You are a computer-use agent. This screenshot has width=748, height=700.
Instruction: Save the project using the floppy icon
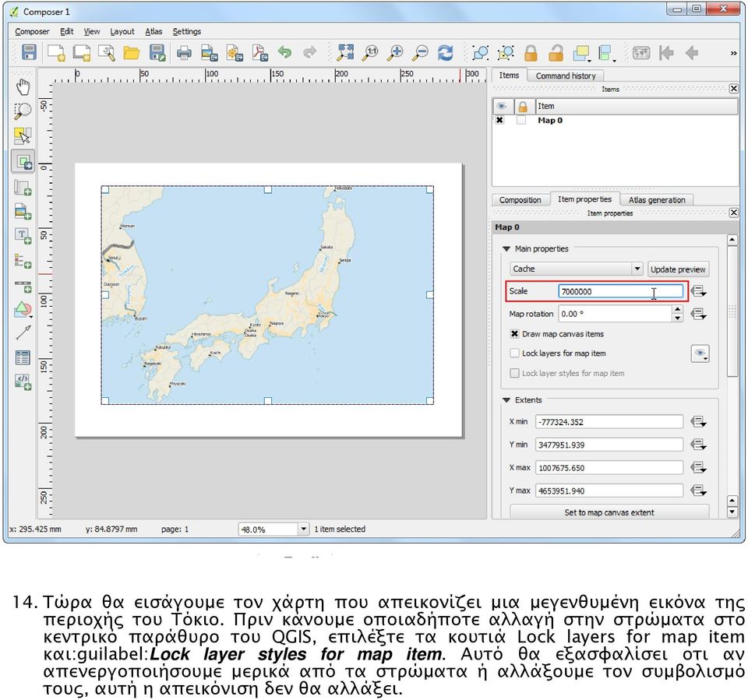(29, 52)
